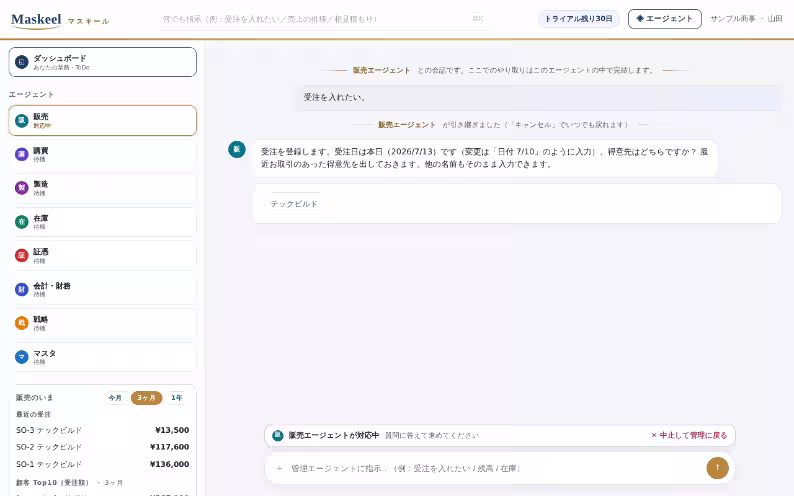Image resolution: width=794 pixels, height=496 pixels.
Task: Select the 製造 agent
Action: click(102, 188)
